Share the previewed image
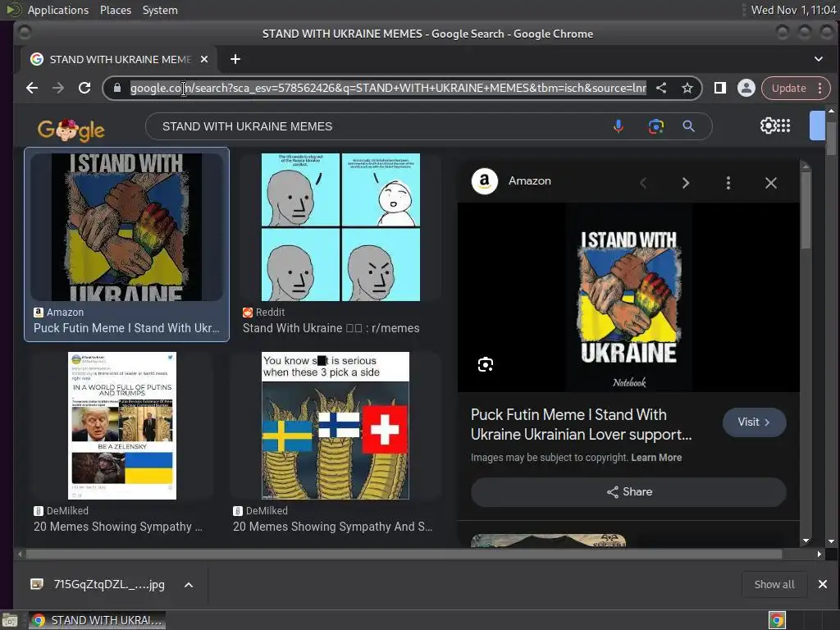The height and width of the screenshot is (630, 840). (628, 492)
